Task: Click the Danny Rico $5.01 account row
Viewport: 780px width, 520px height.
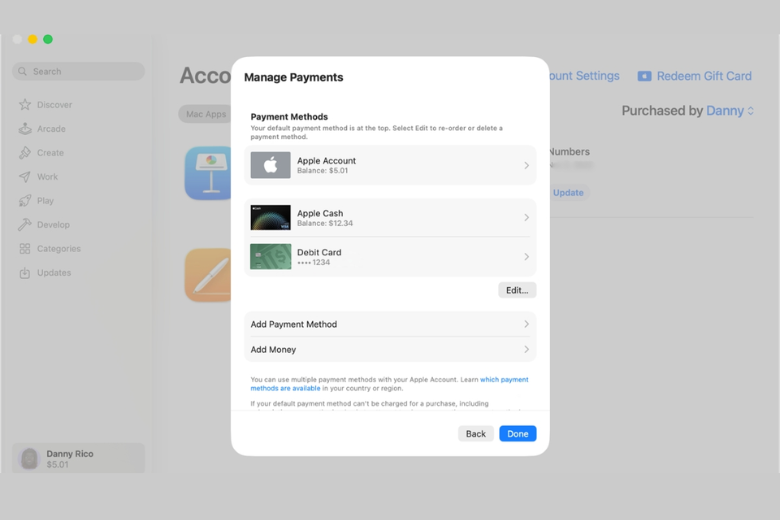Action: click(x=79, y=458)
